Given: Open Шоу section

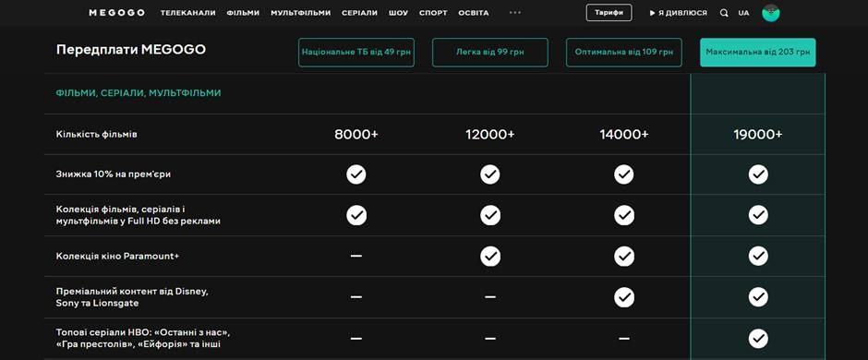Looking at the screenshot, I should (x=399, y=13).
